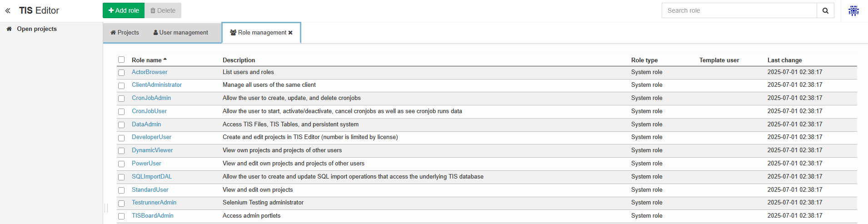Open the ClientAdministrator role link
Image resolution: width=868 pixels, height=224 pixels.
coord(157,85)
